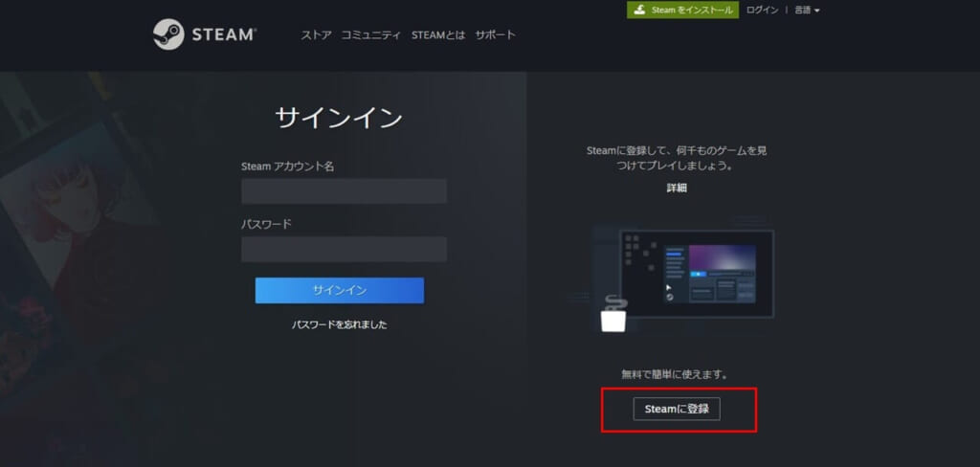980x467 pixels.
Task: Click the blue サインイン button
Action: 340,291
